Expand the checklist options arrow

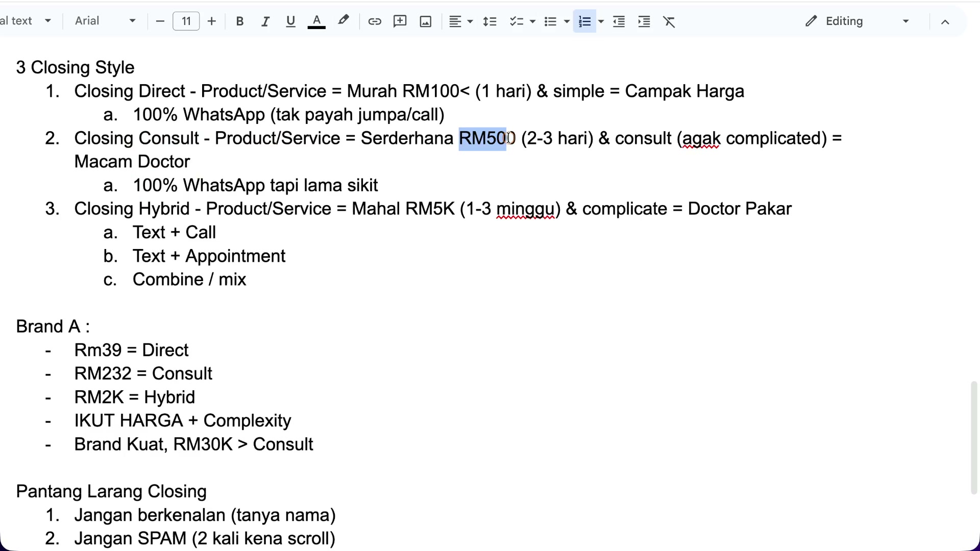(532, 21)
